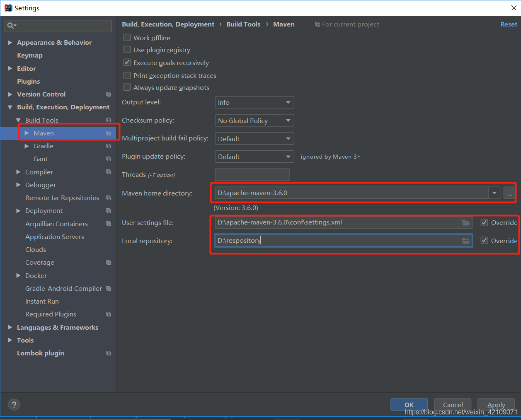521x420 pixels.
Task: Browse folder icon for User settings file
Action: [x=466, y=223]
